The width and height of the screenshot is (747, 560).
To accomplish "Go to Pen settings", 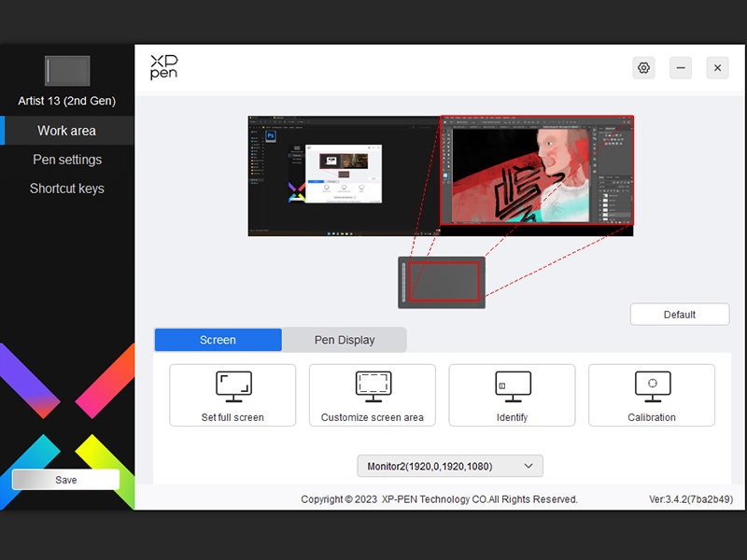I will 67,160.
